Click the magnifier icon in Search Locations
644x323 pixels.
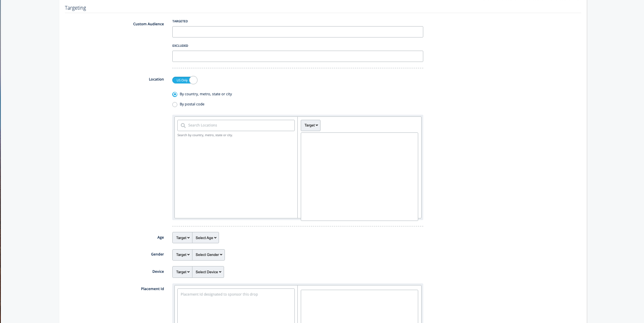tap(183, 125)
